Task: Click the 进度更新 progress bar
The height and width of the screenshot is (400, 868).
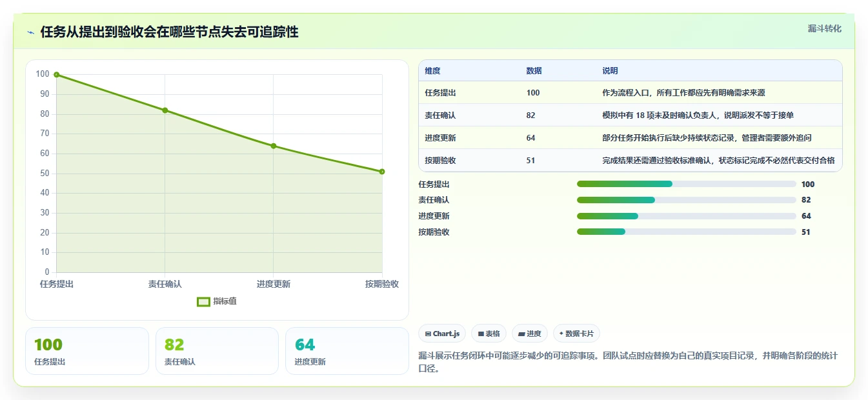Action: point(686,216)
